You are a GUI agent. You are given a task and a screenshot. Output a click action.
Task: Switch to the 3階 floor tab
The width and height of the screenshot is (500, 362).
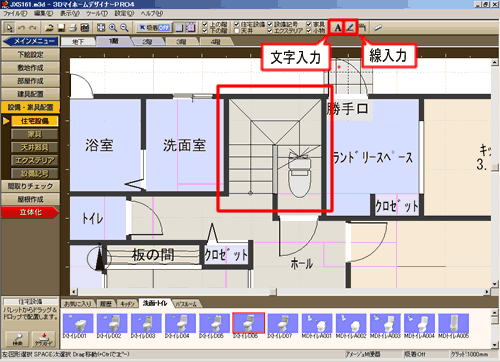pos(181,42)
